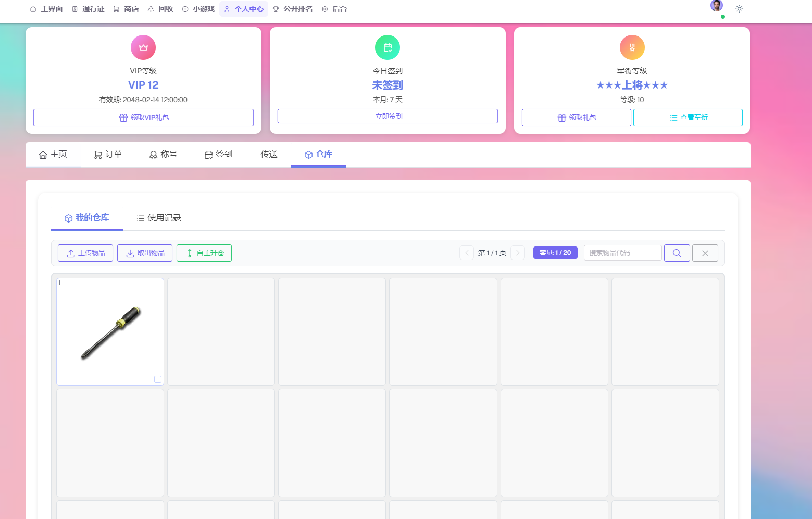Go to 商店 page
Screen dimensions: 812x519
[126, 9]
